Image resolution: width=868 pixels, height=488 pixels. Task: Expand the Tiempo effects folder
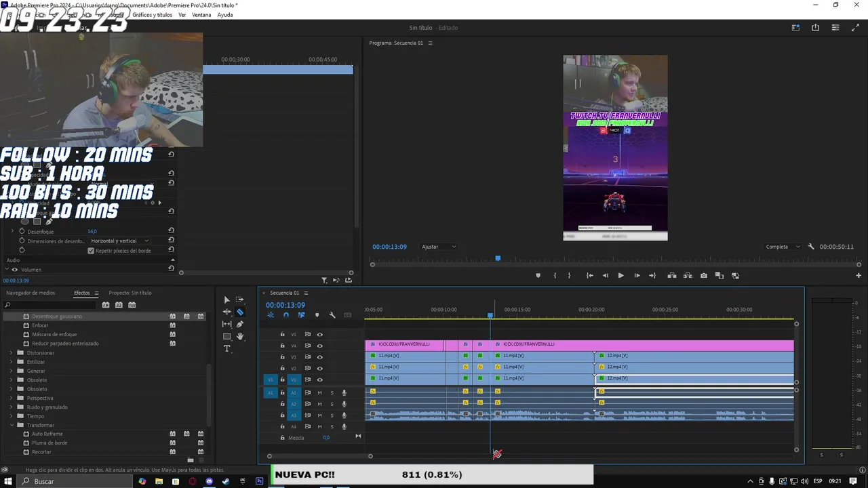(x=11, y=416)
